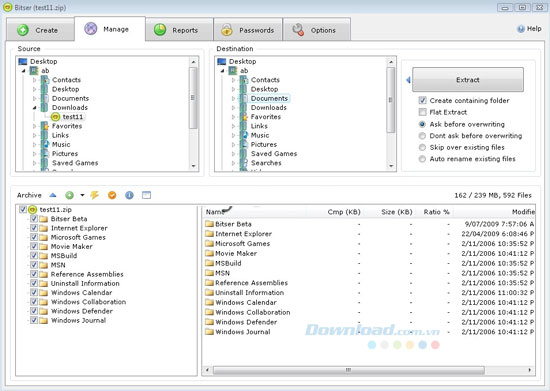Expand the Music node in the Source tree
This screenshot has width=550, height=391.
(x=34, y=144)
